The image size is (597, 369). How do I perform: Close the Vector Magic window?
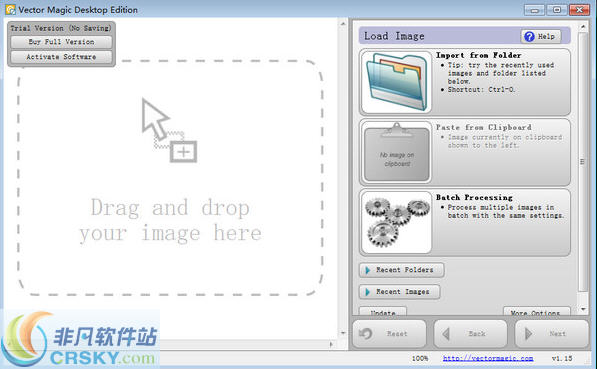(x=579, y=10)
